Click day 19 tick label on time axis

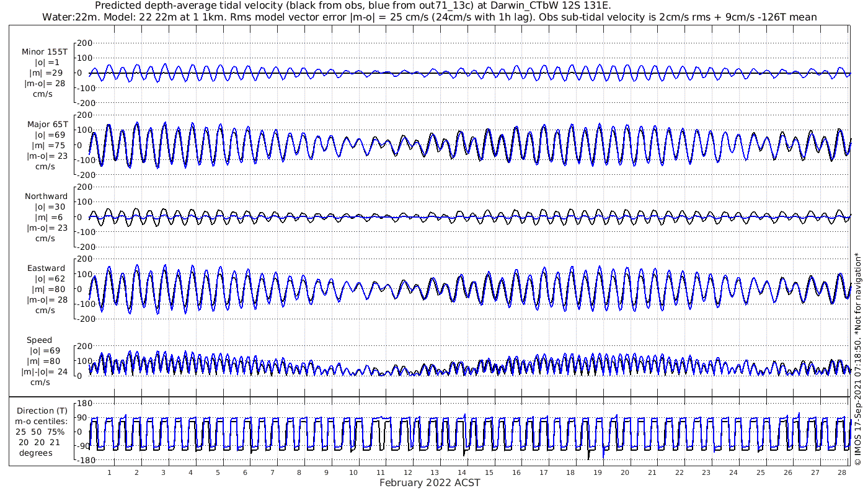[598, 472]
